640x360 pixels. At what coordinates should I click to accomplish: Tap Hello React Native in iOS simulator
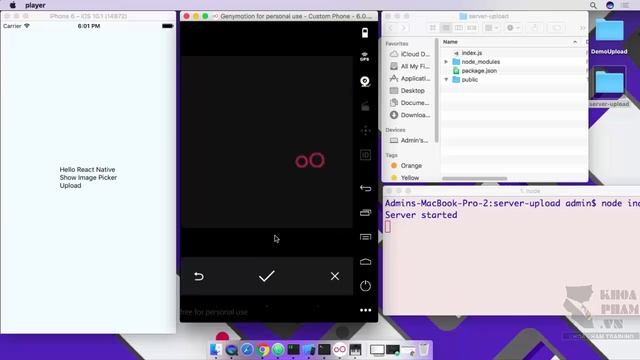(x=87, y=169)
